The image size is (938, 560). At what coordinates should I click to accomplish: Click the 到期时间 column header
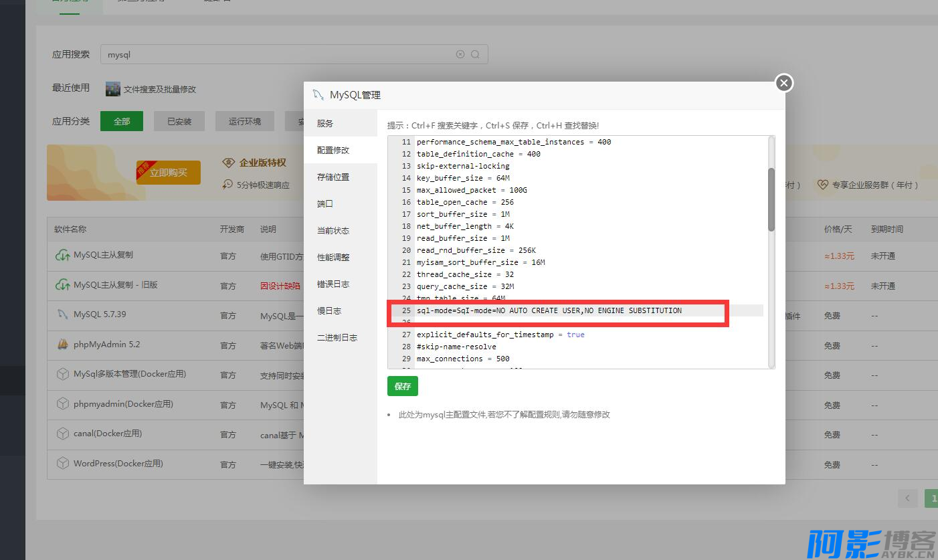tap(887, 229)
